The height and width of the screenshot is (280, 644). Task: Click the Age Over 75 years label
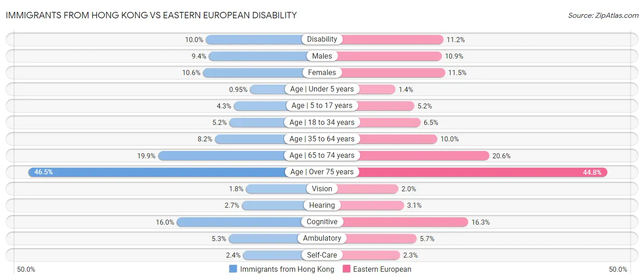click(322, 172)
